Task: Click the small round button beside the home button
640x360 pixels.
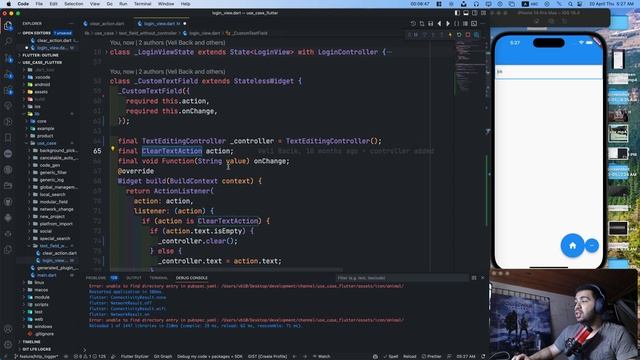Action: click(x=591, y=245)
